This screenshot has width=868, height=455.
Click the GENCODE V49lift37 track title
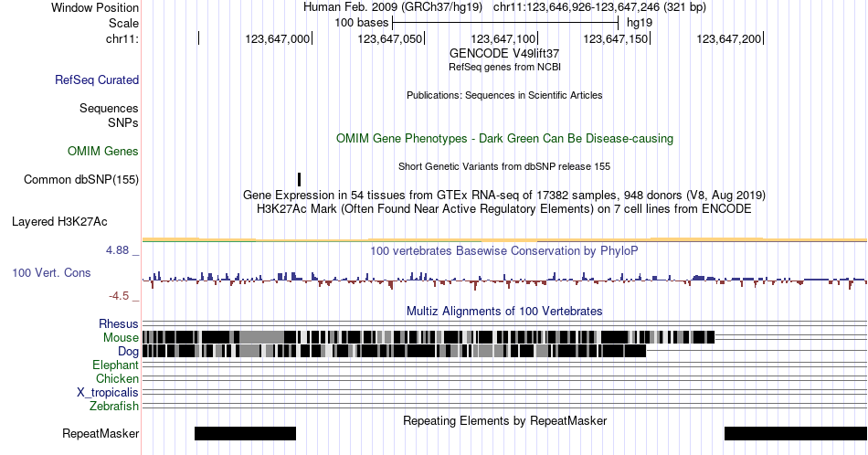coord(504,54)
